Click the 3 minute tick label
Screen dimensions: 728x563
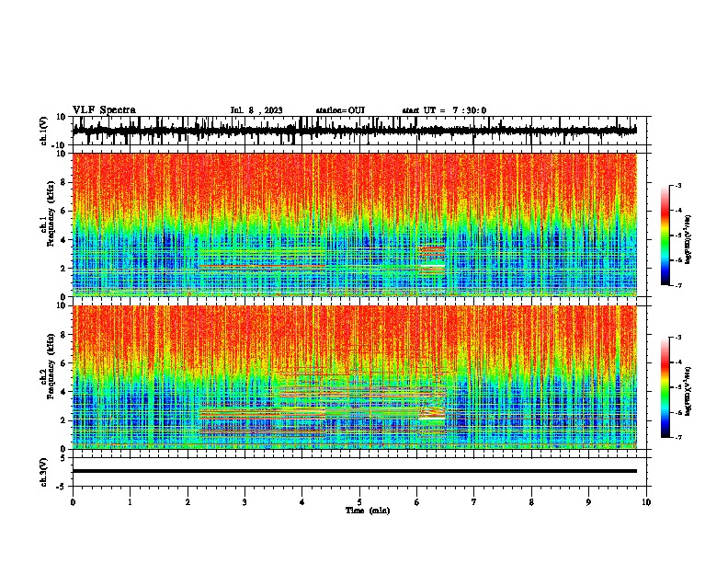click(x=245, y=502)
